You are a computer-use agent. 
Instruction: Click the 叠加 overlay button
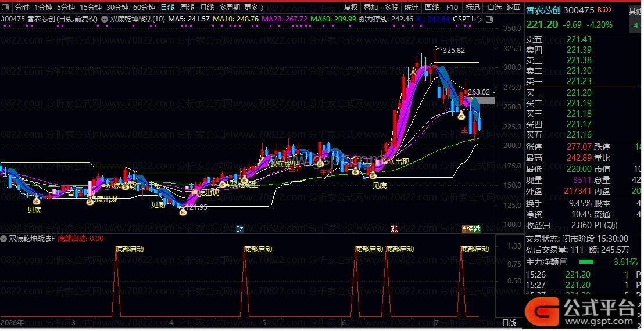point(371,8)
